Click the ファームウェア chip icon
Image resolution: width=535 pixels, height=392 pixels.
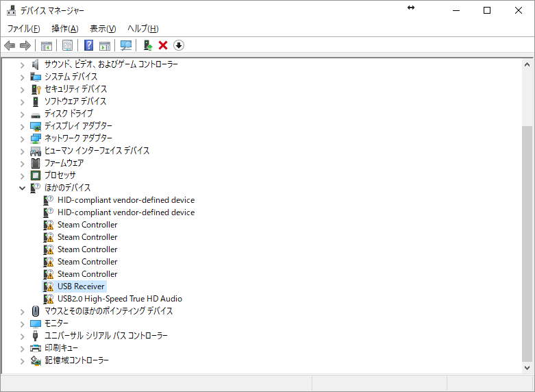(36, 163)
